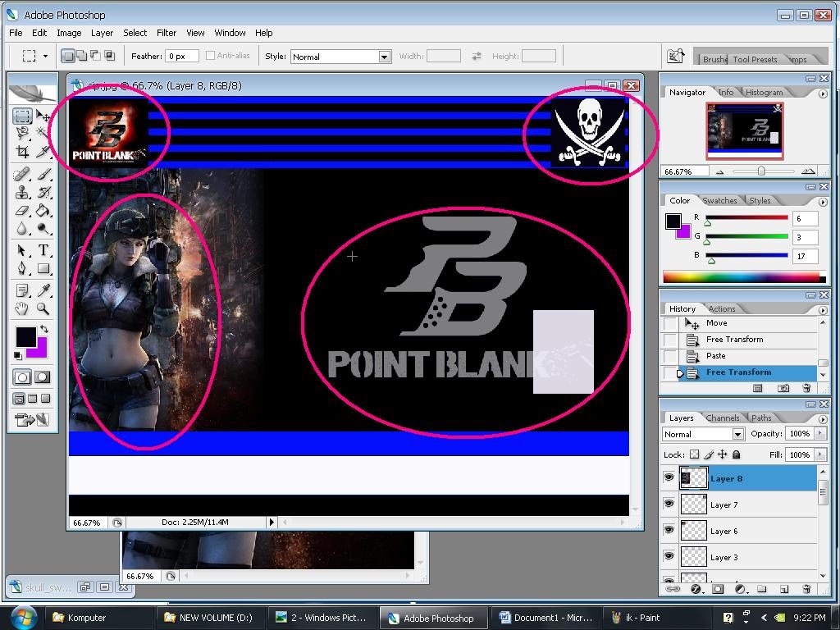
Task: Select Layer 7 in Layers panel
Action: point(748,504)
